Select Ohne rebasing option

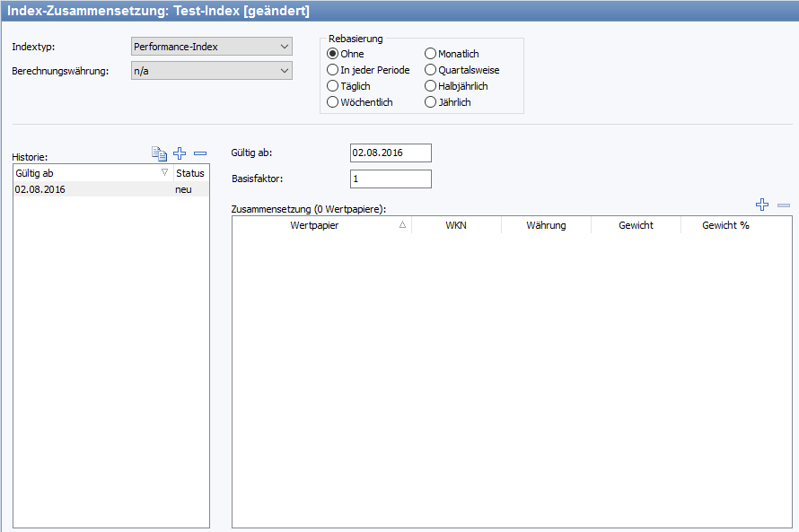coord(333,54)
